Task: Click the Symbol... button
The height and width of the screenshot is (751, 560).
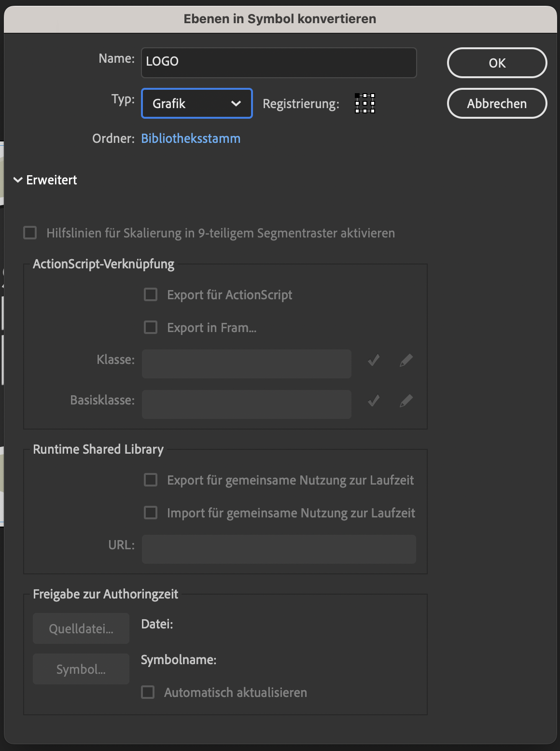Action: pos(81,669)
